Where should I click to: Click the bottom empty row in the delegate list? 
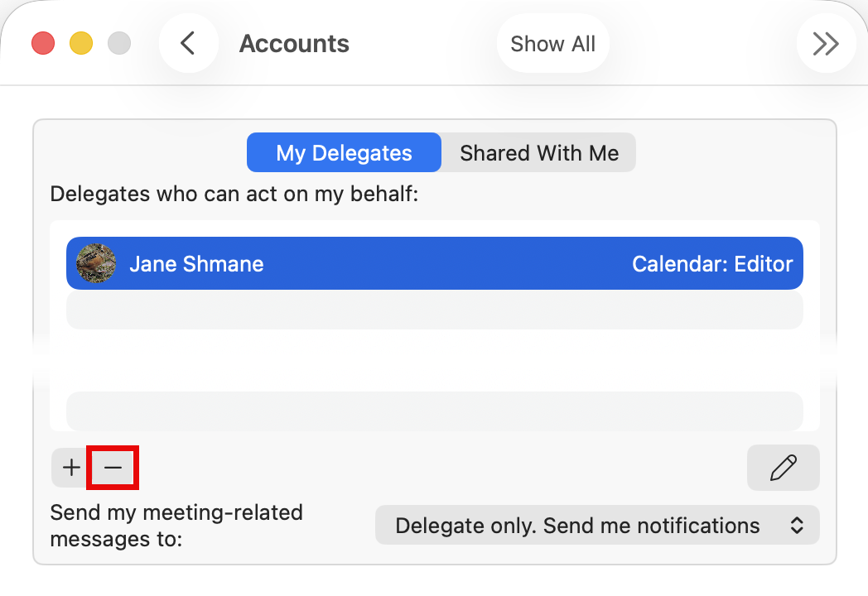pyautogui.click(x=434, y=411)
